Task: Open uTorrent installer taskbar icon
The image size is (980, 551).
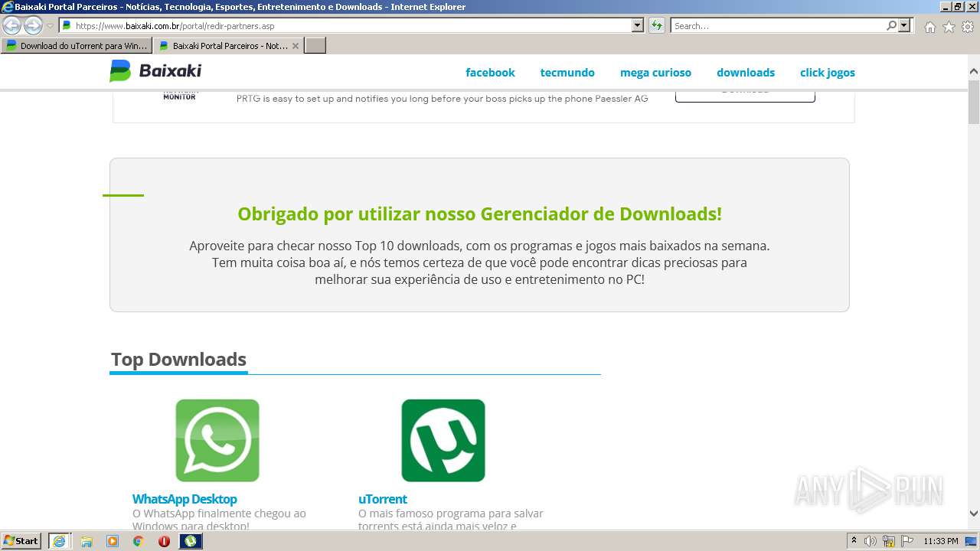Action: pyautogui.click(x=191, y=541)
